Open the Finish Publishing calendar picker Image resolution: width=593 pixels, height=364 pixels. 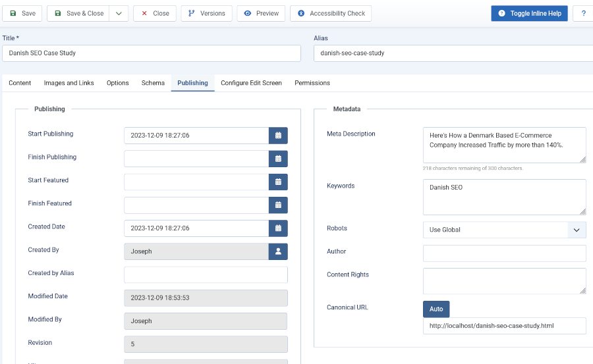(278, 159)
